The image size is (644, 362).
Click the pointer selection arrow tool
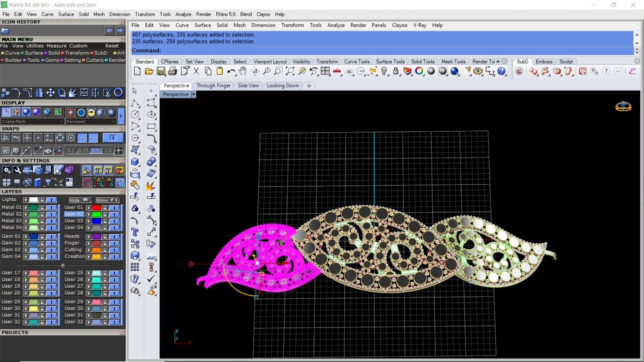(x=135, y=91)
